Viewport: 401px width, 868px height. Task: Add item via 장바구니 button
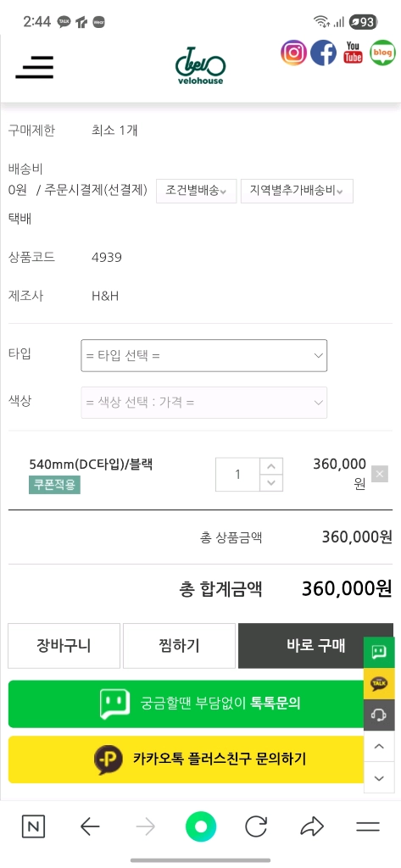[x=64, y=645]
